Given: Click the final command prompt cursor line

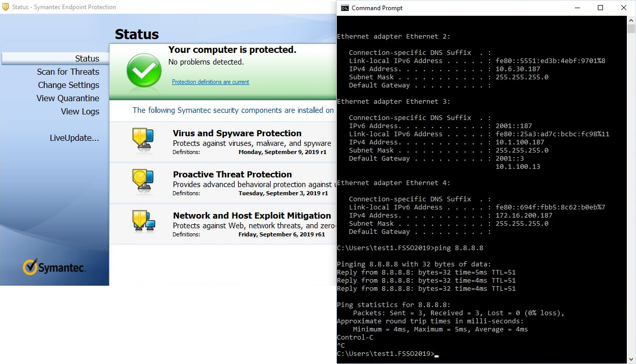Looking at the screenshot, I should [x=388, y=354].
